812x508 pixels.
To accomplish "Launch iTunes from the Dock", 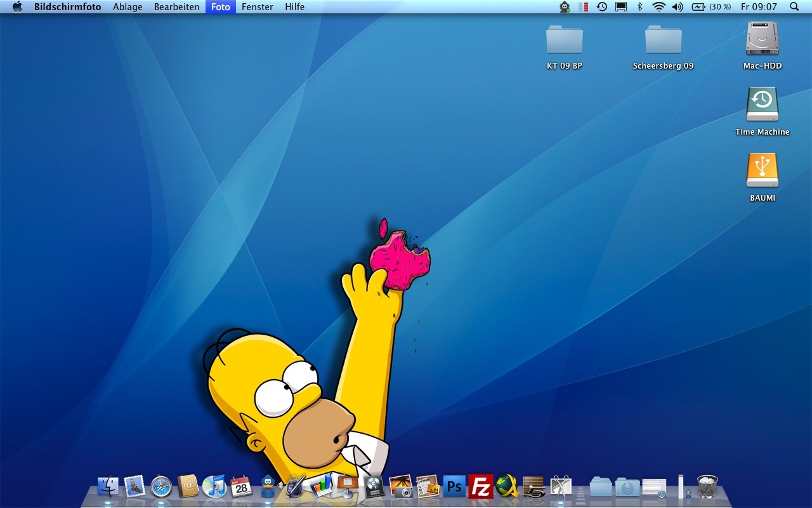I will tap(214, 487).
